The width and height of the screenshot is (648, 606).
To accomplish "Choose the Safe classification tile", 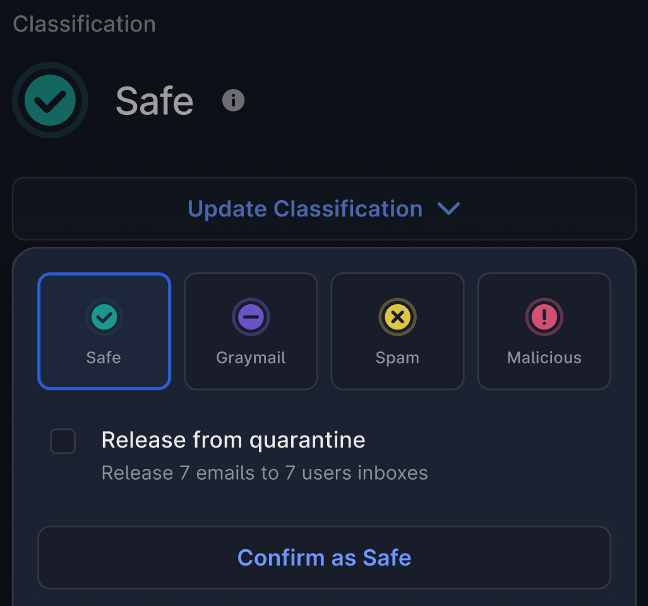I will click(x=104, y=331).
